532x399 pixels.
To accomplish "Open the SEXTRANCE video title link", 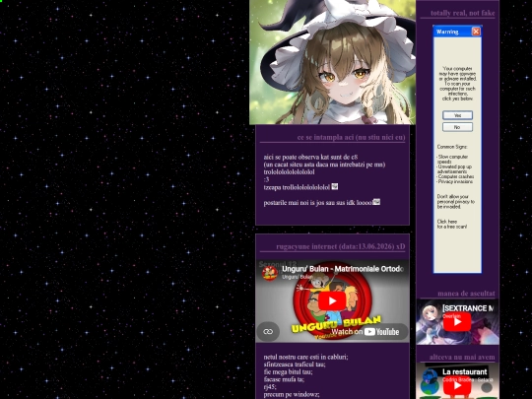I will (468, 308).
